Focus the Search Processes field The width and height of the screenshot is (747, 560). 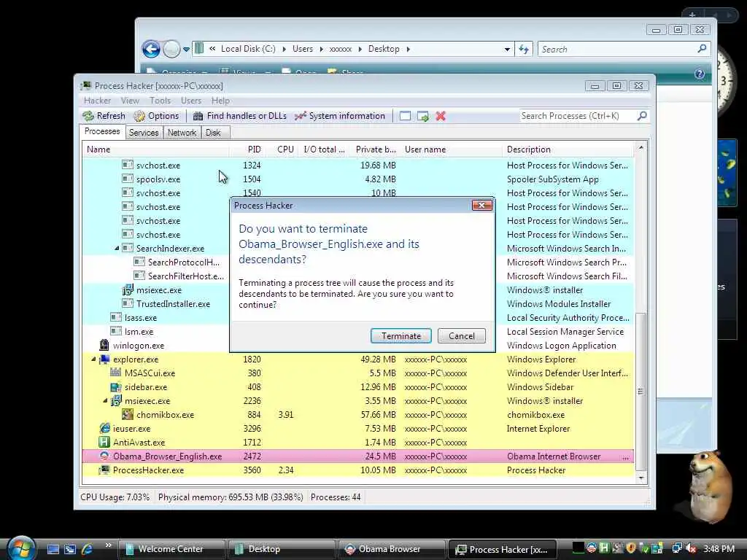[x=578, y=116]
